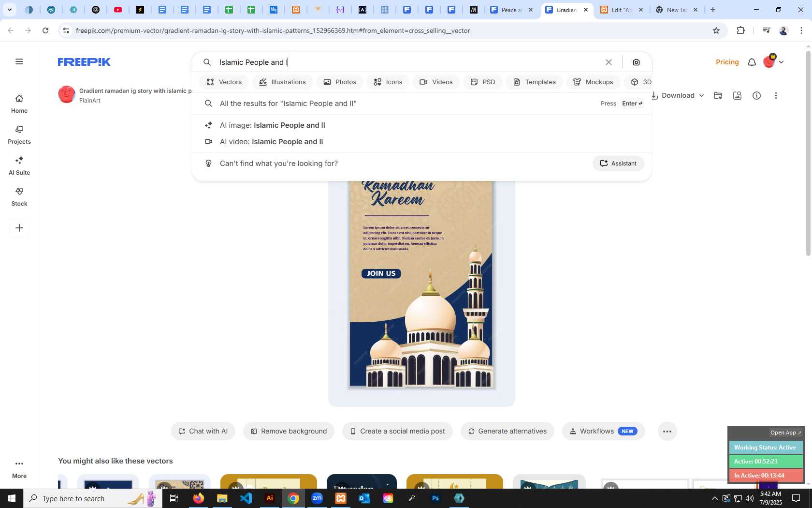Select All the results for Islamic People suggestion

tap(421, 103)
